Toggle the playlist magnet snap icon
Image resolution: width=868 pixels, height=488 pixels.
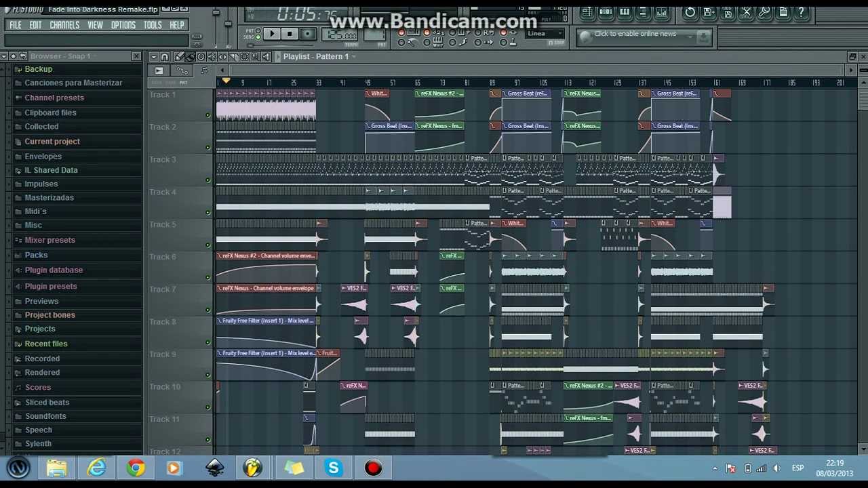point(164,56)
